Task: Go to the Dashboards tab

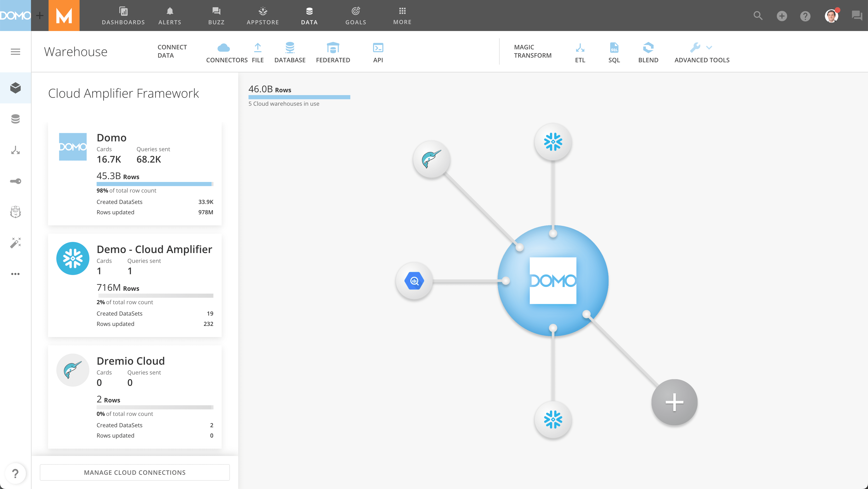Action: pos(123,16)
